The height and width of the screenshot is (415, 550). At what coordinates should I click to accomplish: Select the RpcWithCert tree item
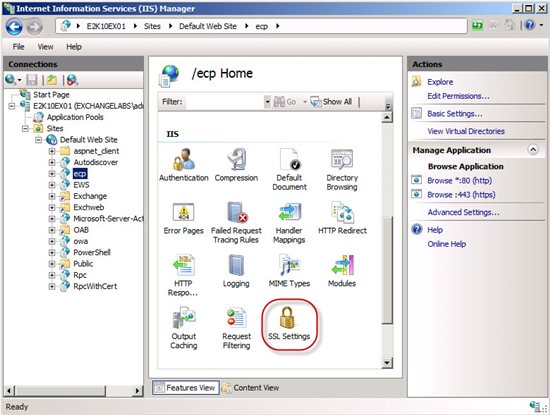[95, 286]
